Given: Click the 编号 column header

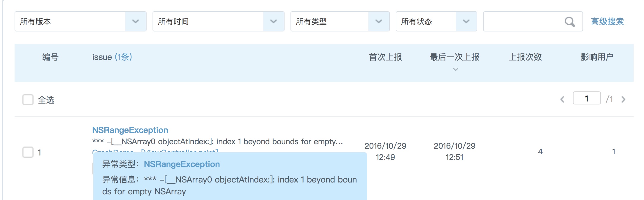Looking at the screenshot, I should (x=50, y=57).
